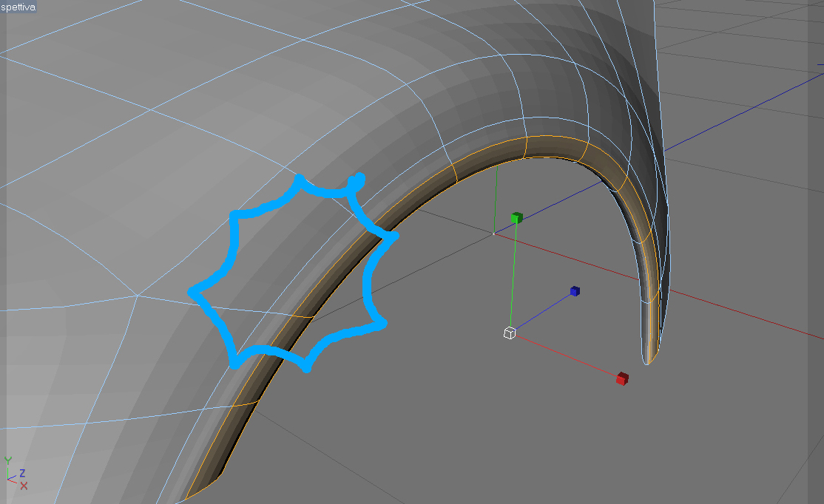Select the green Y-axis gizmo handle
This screenshot has width=824, height=504.
click(516, 217)
